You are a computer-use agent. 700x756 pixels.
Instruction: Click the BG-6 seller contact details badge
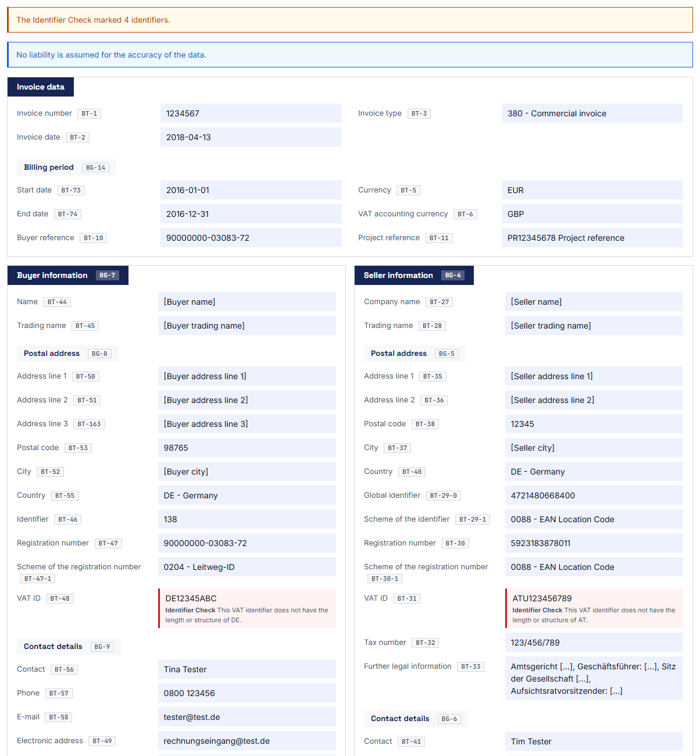[449, 719]
